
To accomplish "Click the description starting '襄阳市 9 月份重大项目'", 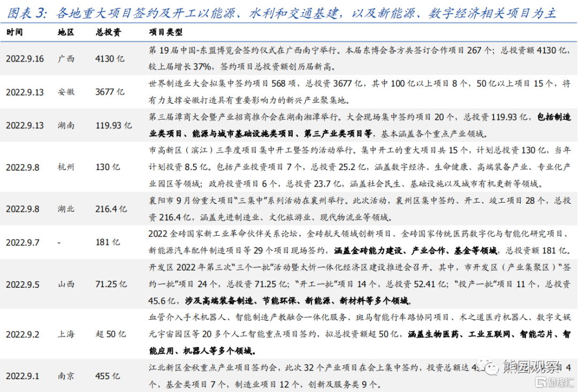I will click(360, 209).
